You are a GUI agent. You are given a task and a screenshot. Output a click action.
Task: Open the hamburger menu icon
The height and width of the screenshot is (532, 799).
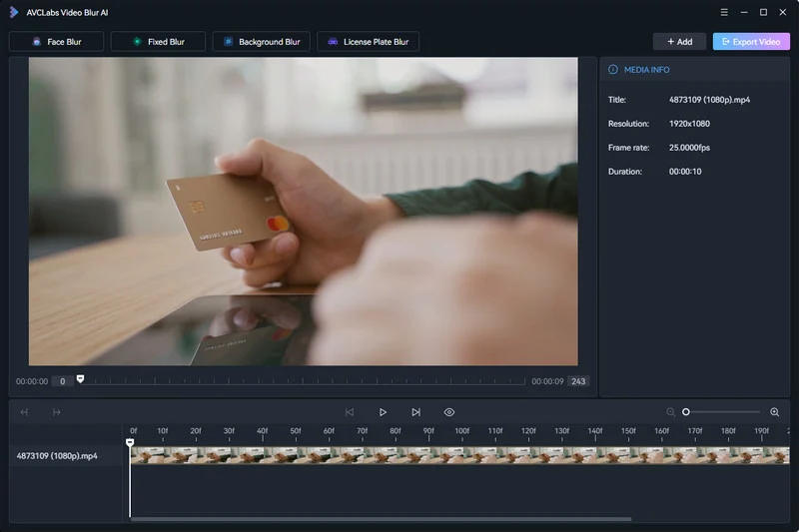point(724,12)
